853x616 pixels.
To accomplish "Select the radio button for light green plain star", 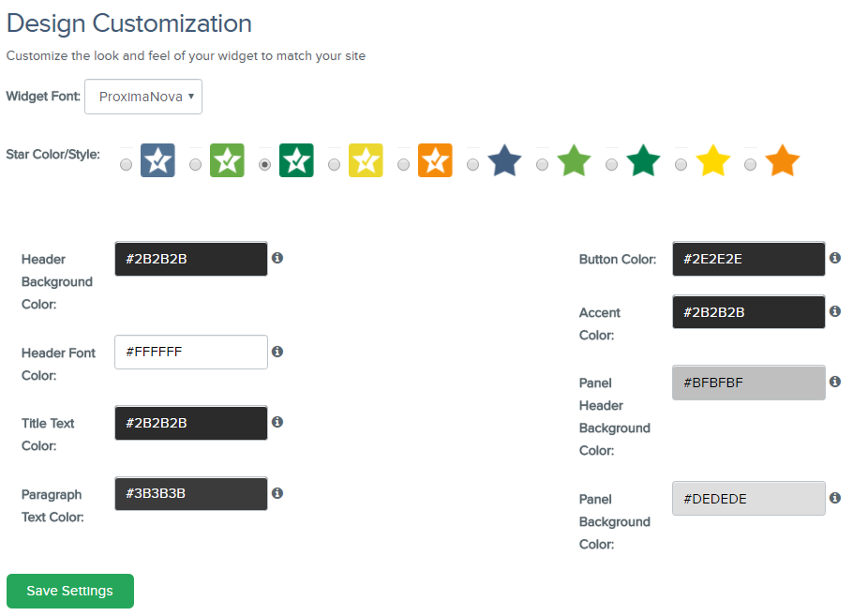I will [x=542, y=165].
